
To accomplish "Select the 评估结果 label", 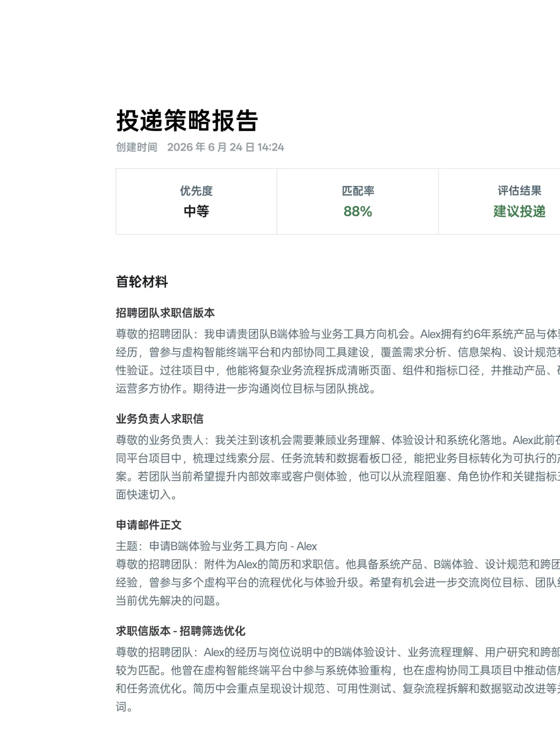I will tap(519, 191).
